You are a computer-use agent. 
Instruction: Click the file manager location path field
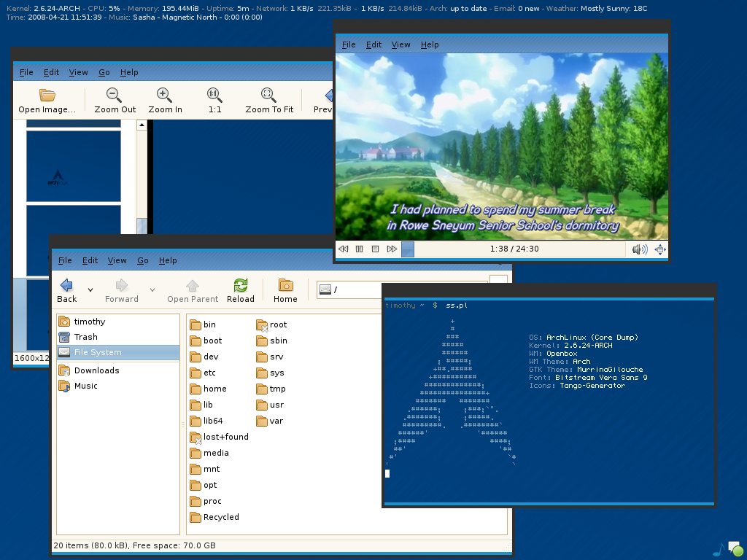coord(403,289)
